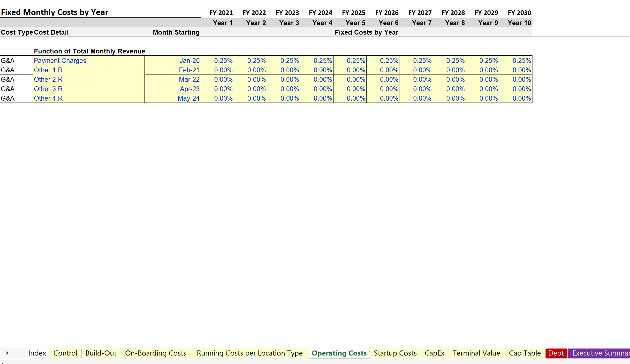
Task: Open Running Costs per Location Type tab
Action: tap(250, 353)
